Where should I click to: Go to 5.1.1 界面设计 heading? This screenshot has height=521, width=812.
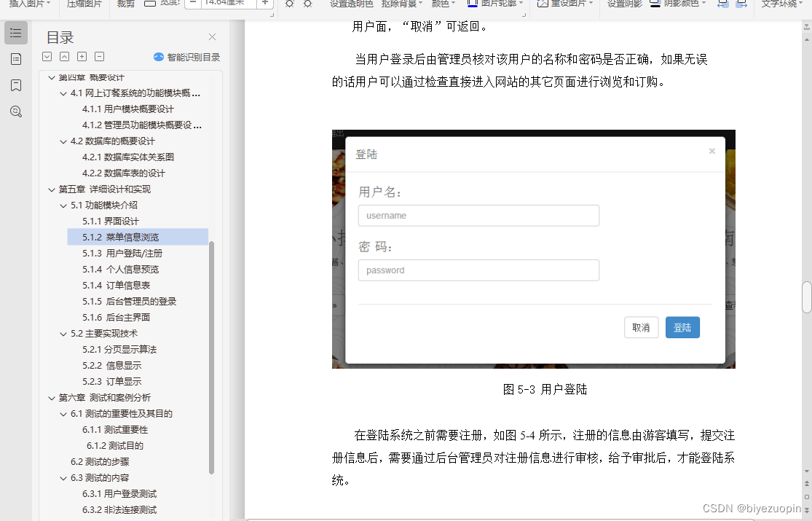pyautogui.click(x=111, y=222)
